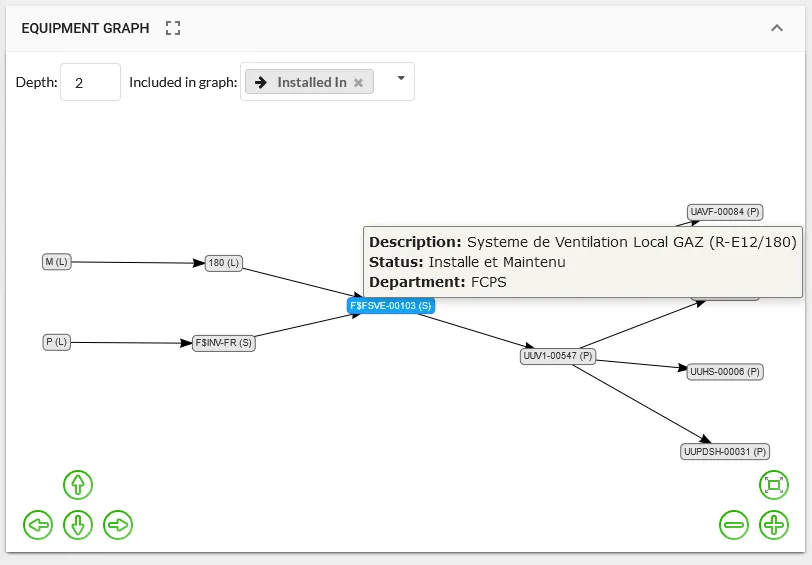Select the UAVF-00084 (P) node
Viewport: 812px width, 565px height.
pos(725,212)
